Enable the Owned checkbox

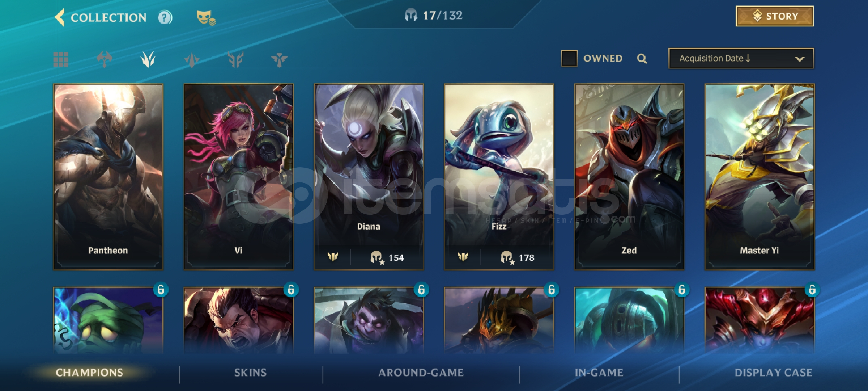(x=569, y=58)
